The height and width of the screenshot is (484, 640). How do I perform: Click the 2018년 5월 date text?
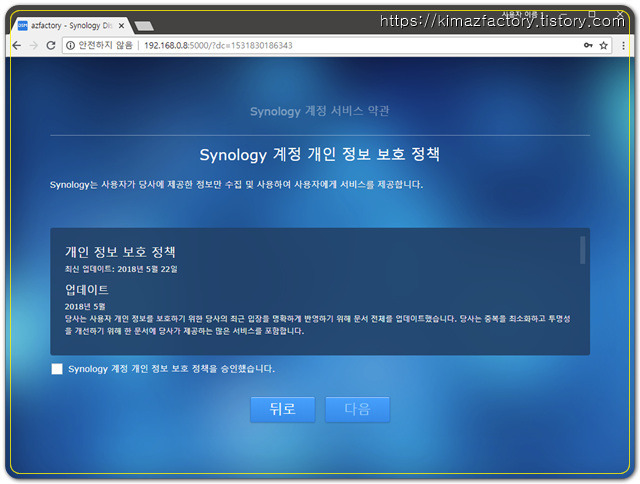coord(85,306)
